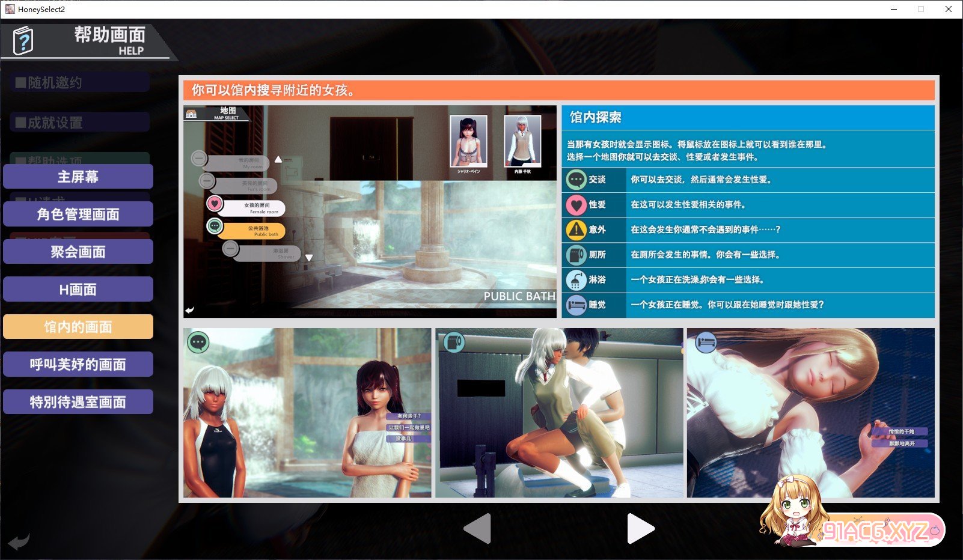Open the 特别待遇室画面 help page
Image resolution: width=963 pixels, height=560 pixels.
coord(78,402)
